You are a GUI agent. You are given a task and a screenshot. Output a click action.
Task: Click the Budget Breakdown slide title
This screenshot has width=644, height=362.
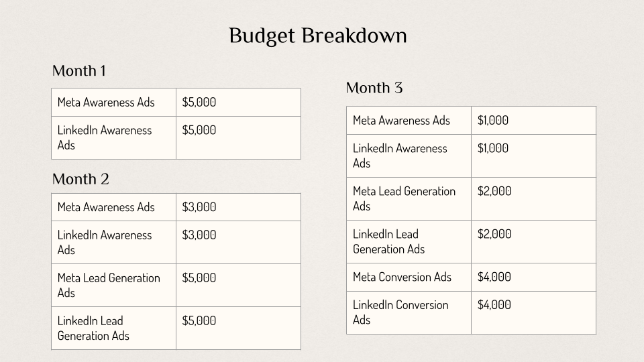[x=317, y=36]
